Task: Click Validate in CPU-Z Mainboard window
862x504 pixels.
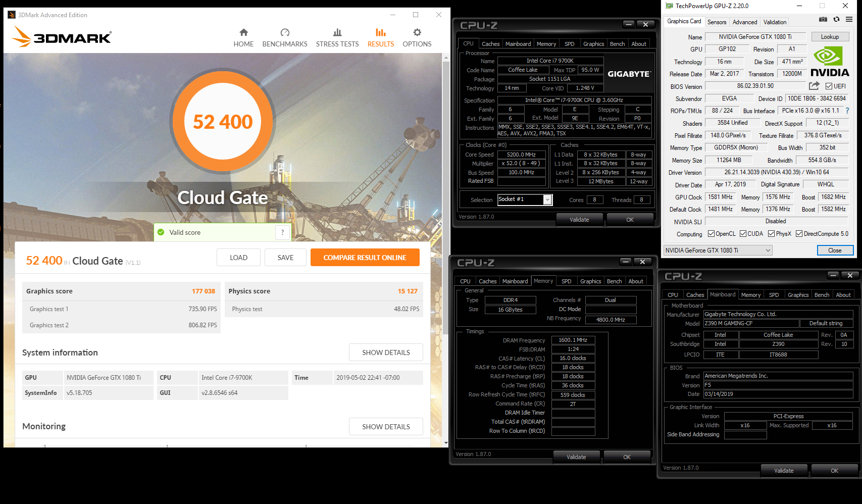Action: [784, 471]
